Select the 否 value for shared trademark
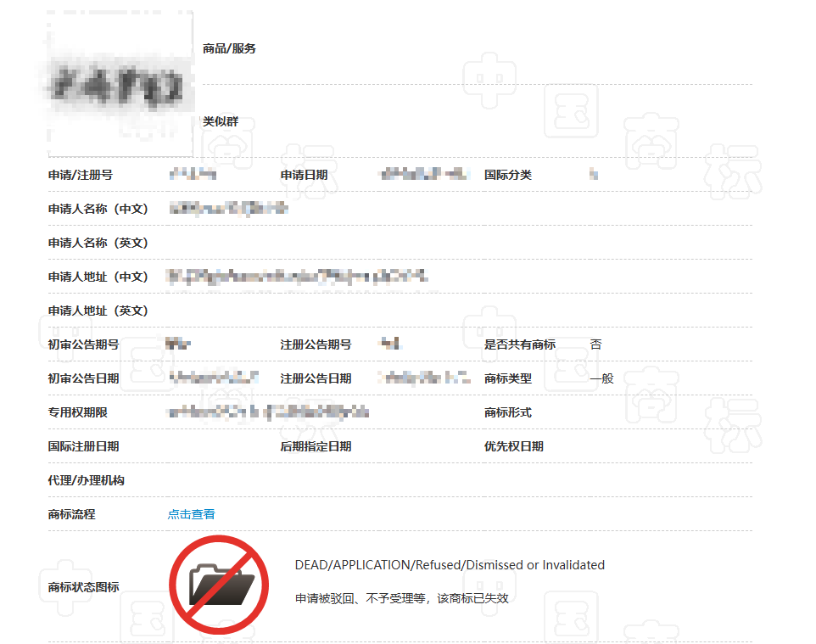The height and width of the screenshot is (644, 816). click(595, 344)
